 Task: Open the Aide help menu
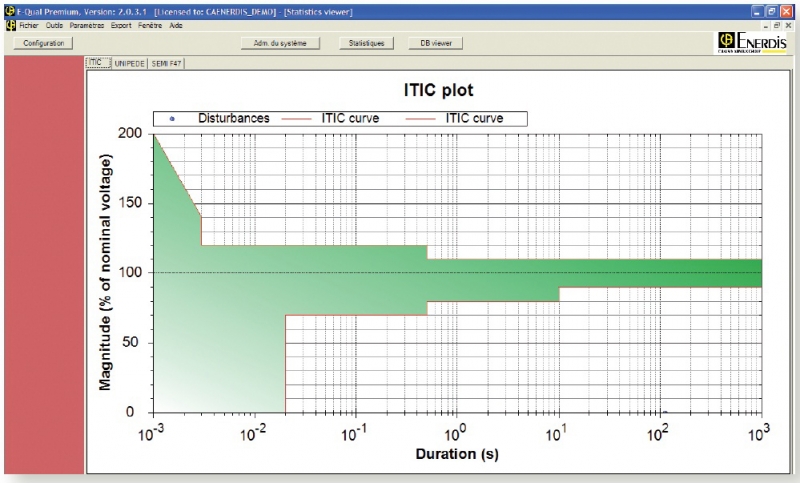177,24
